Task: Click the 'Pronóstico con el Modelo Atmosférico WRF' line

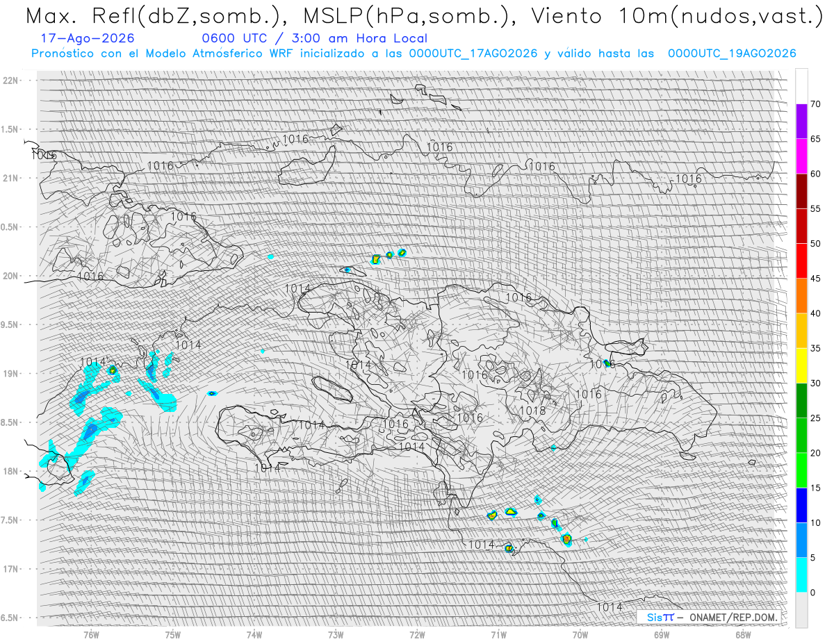Action: coord(414,53)
